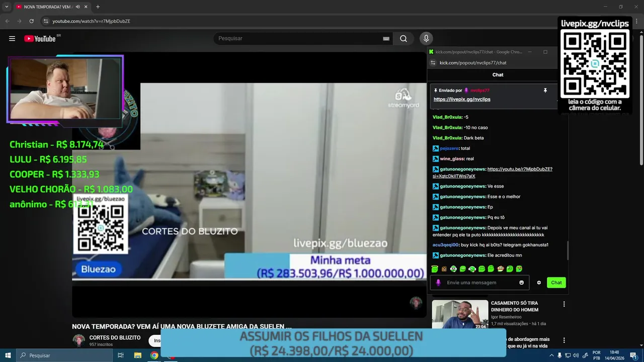Open CORTES DO BLUZITO channel avatar
The width and height of the screenshot is (644, 362).
(78, 340)
